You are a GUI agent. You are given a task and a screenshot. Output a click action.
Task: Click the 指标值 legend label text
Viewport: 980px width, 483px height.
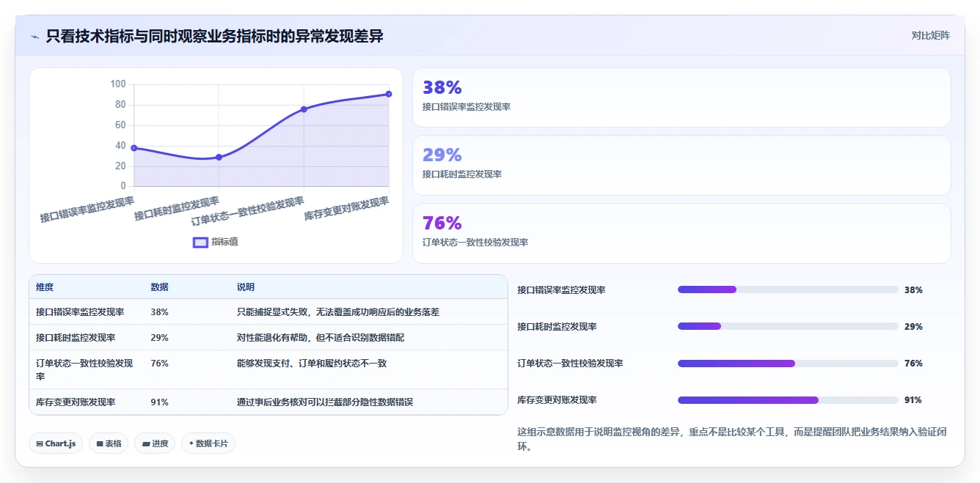click(224, 242)
